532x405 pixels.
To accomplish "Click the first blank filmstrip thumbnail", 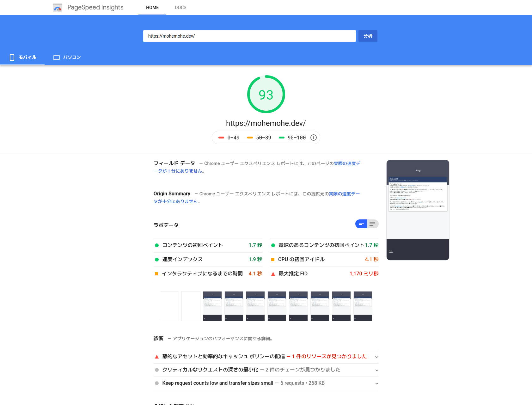I will 169,306.
